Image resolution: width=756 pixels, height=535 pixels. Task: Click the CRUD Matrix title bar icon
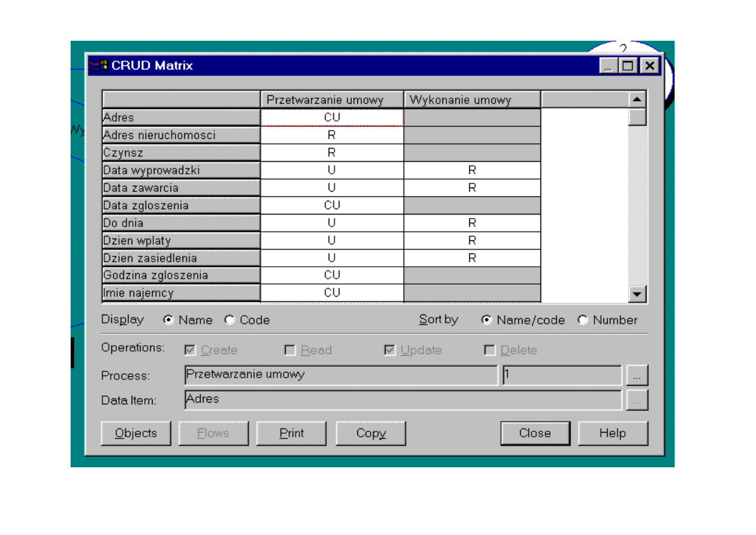[x=99, y=65]
